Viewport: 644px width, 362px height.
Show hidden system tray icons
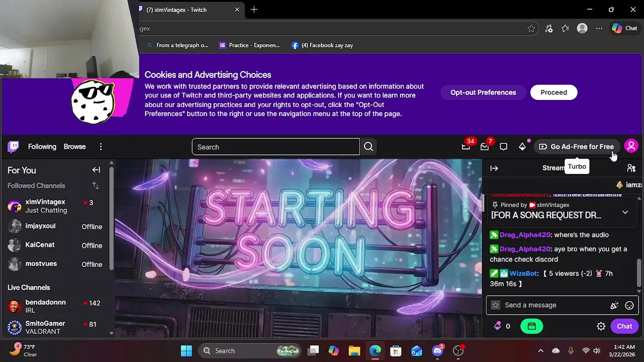pyautogui.click(x=540, y=351)
